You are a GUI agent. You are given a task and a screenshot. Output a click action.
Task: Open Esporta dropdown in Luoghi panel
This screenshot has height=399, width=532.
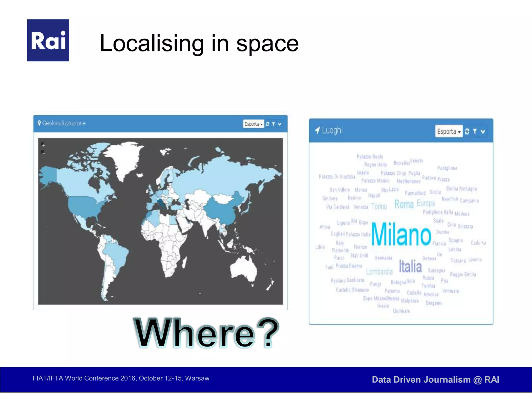click(449, 131)
